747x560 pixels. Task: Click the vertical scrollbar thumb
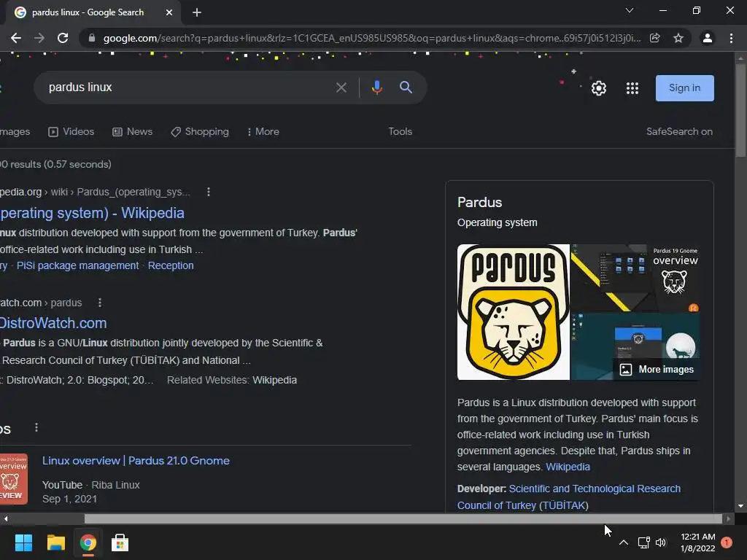740,110
